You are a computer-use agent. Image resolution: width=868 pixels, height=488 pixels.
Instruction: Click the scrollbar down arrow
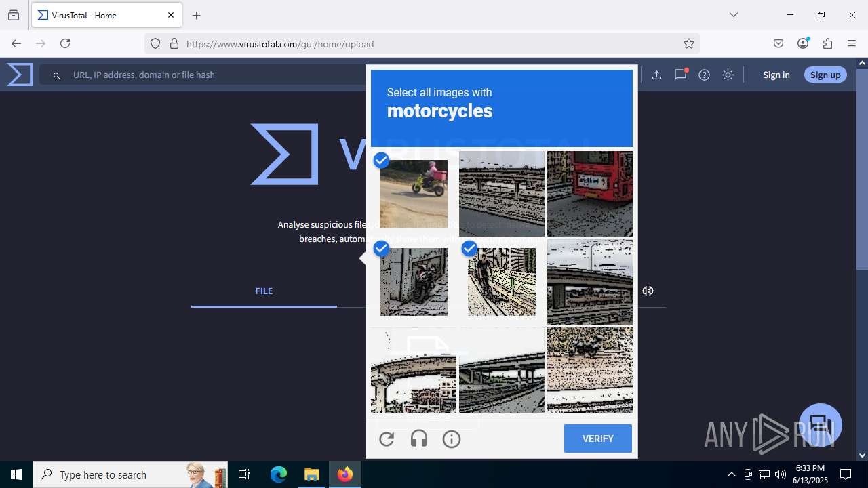(863, 455)
